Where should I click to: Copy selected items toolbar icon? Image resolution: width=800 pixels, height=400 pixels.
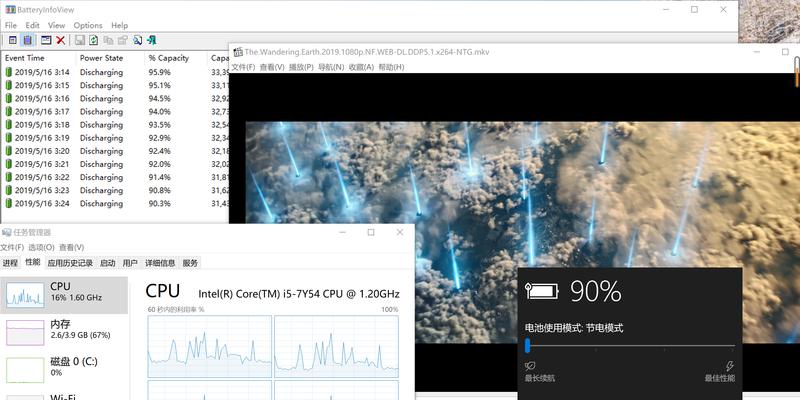(108, 40)
